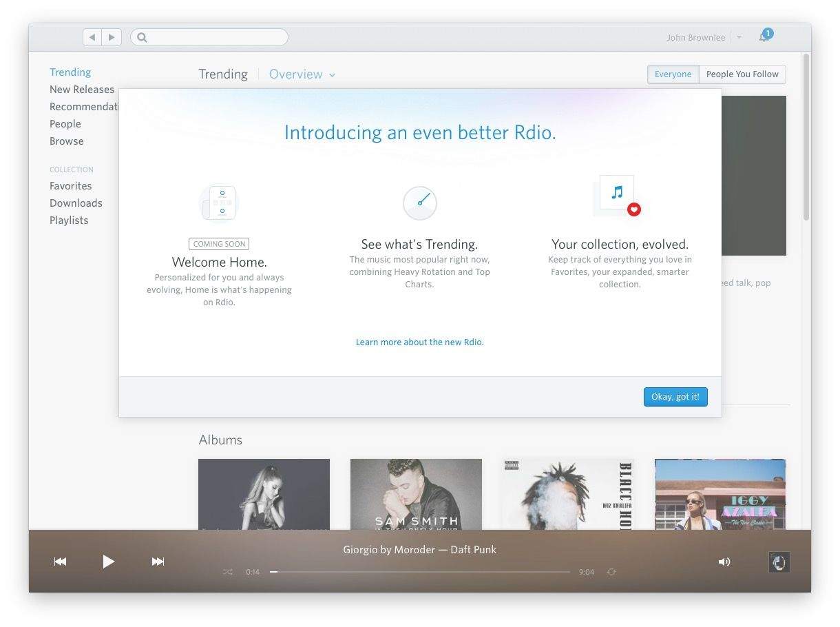Viewport: 840px width, 627px height.
Task: Expand the Overview dropdown
Action: [302, 74]
